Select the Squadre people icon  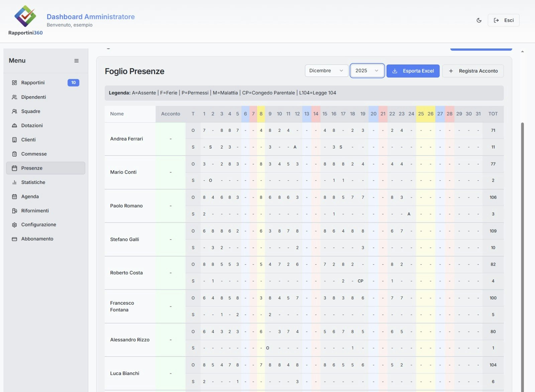pos(14,111)
